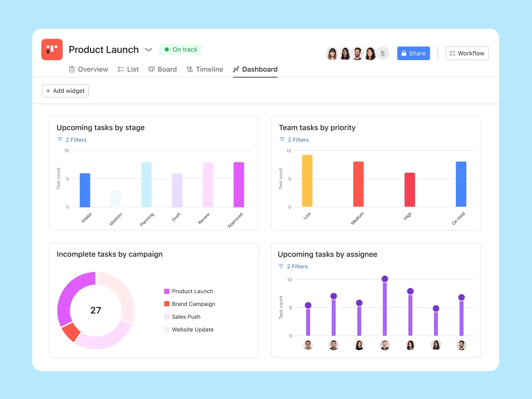The image size is (532, 399).
Task: Open the Board tab
Action: click(163, 69)
